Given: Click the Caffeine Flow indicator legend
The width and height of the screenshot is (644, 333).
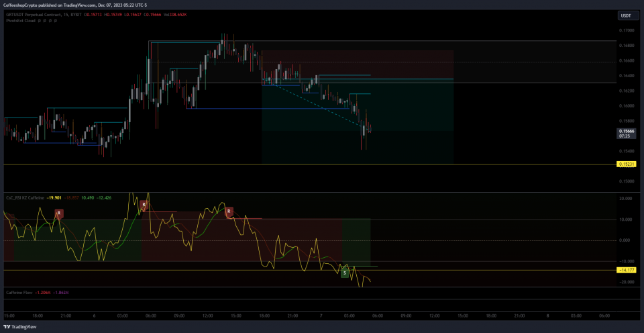Looking at the screenshot, I should [19, 293].
